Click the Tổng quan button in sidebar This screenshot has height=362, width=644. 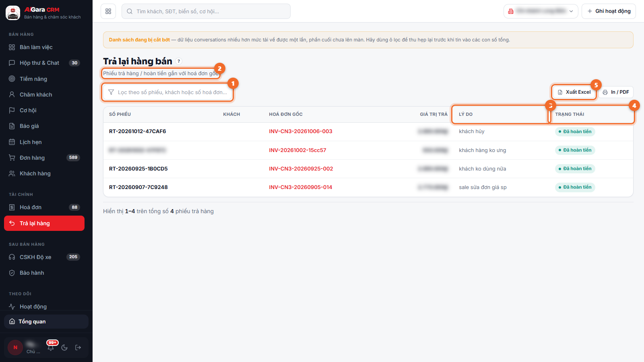46,321
